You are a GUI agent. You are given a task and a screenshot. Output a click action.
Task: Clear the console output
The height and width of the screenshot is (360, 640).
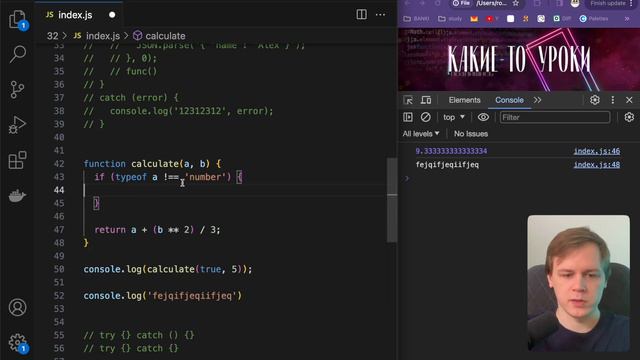425,117
